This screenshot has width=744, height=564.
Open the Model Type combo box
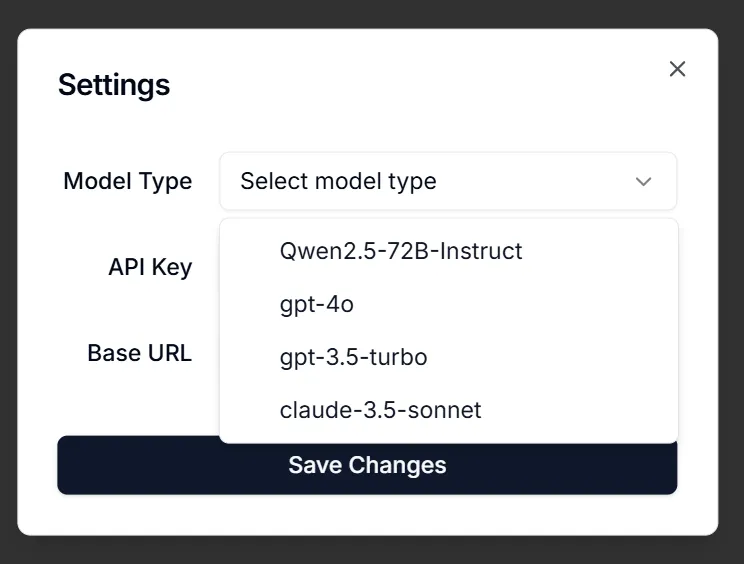coord(448,181)
